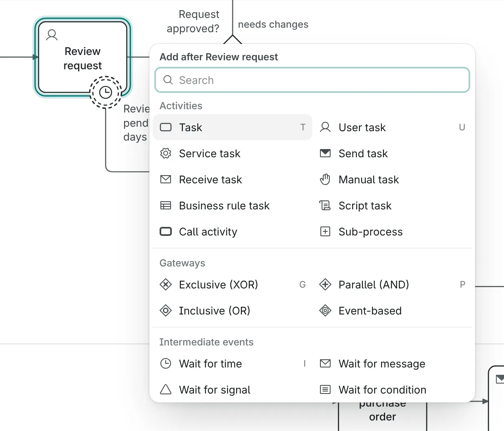Click the Wait for condition list icon
Viewport: 504px width, 431px height.
click(325, 389)
